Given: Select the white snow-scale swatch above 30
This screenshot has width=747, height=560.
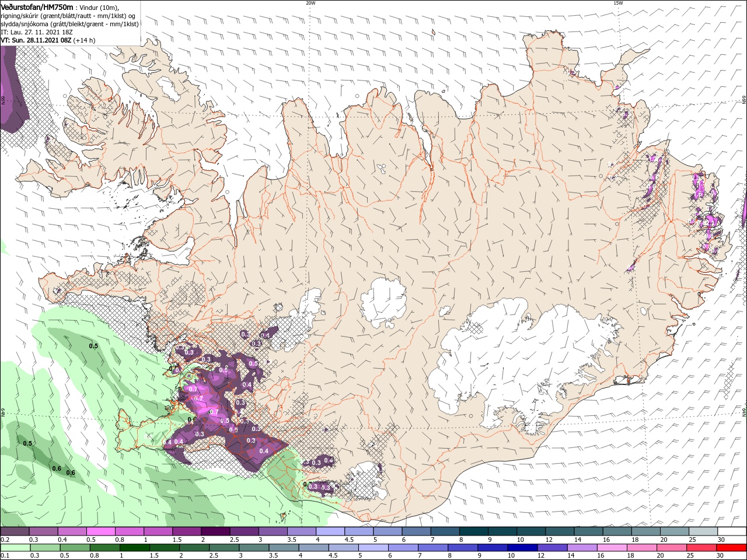Looking at the screenshot, I should 732,532.
